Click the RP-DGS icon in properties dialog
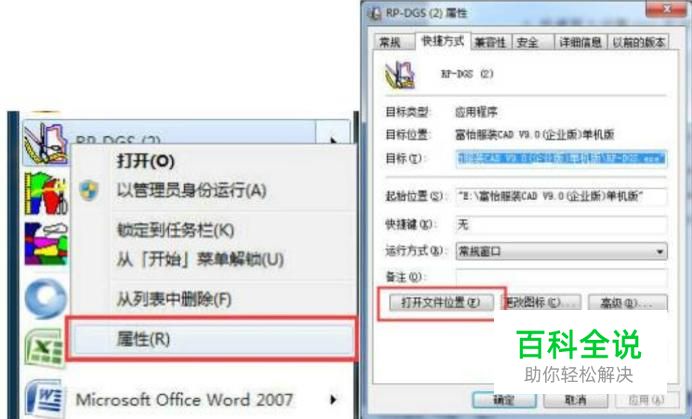This screenshot has height=419, width=692. 400,75
